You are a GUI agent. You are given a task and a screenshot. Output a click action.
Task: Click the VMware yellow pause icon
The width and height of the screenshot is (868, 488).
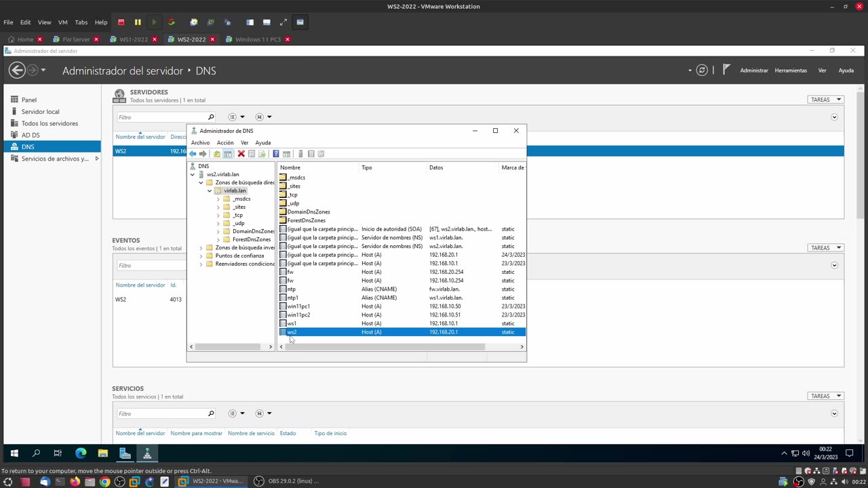pyautogui.click(x=138, y=22)
